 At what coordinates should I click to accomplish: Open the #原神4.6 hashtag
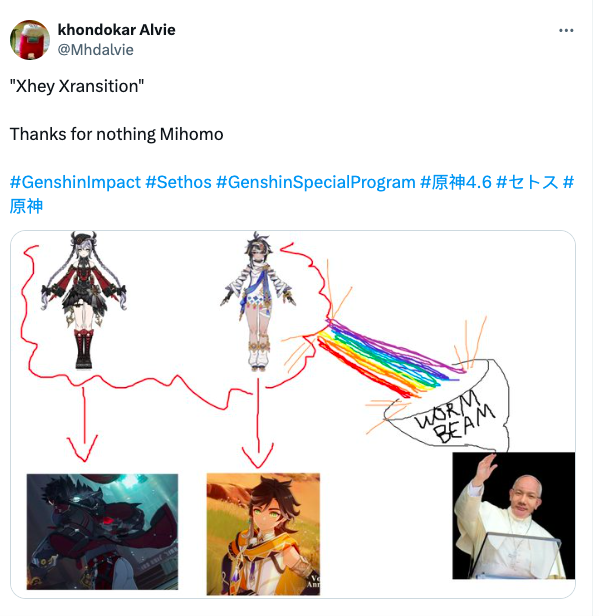tap(456, 182)
